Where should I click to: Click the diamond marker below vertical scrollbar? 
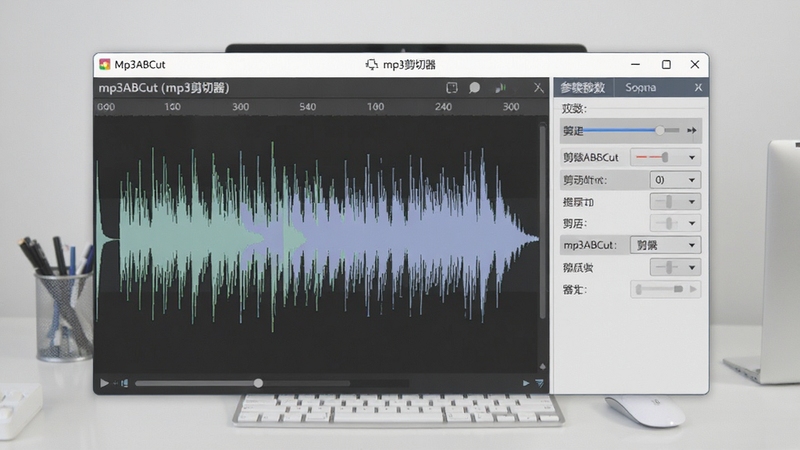coord(542,366)
